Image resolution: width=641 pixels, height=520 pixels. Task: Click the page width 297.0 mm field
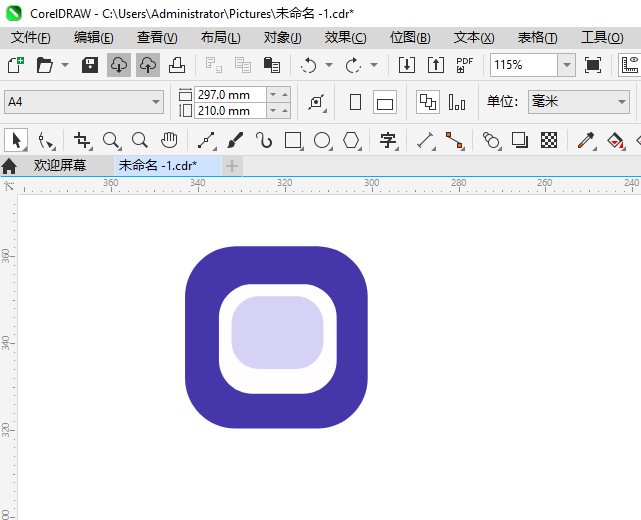pyautogui.click(x=230, y=95)
